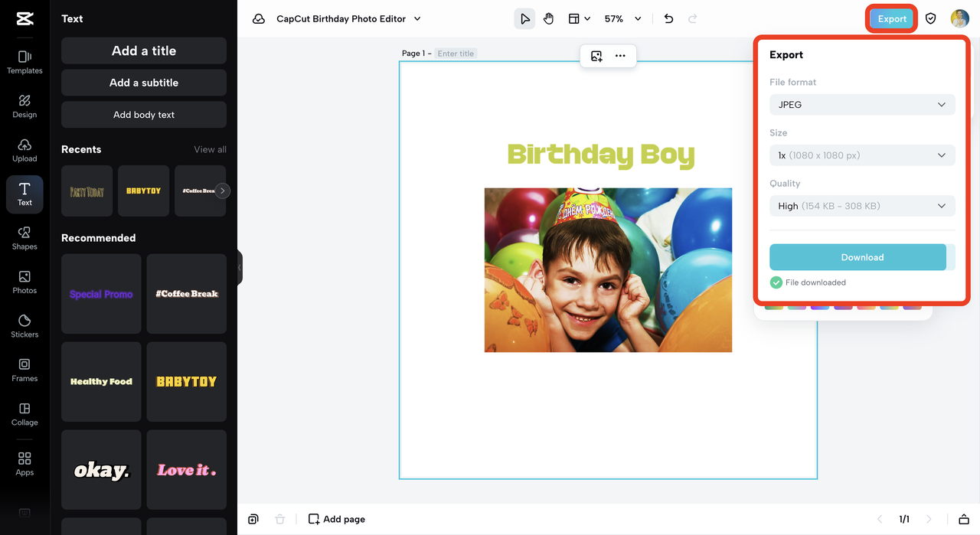Select the Special Promo text preset
The height and width of the screenshot is (535, 980).
coord(101,294)
